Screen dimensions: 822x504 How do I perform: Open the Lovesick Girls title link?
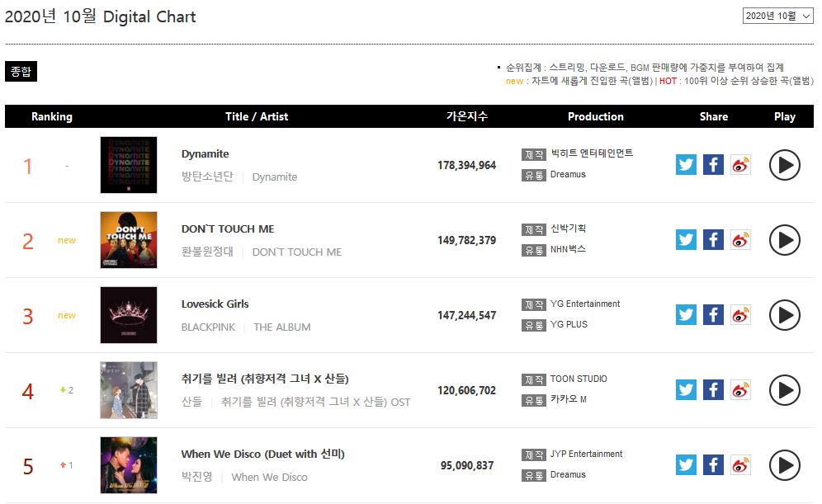pos(215,304)
